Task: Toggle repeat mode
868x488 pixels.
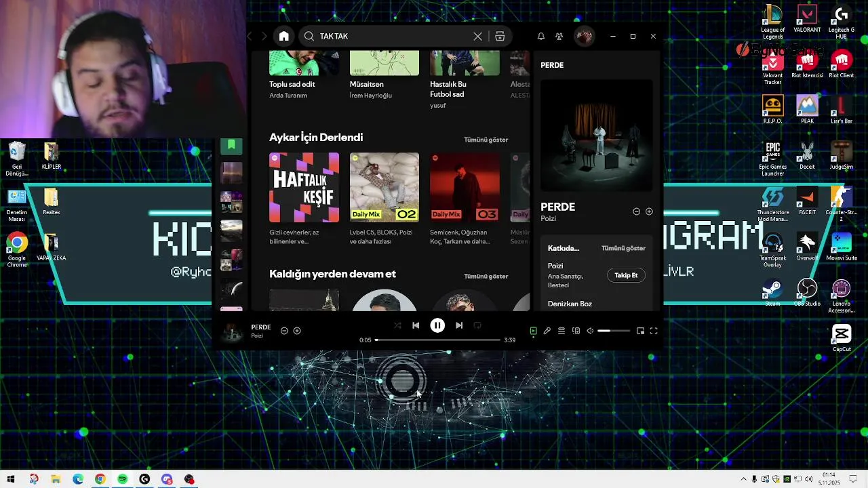Action: pyautogui.click(x=477, y=325)
